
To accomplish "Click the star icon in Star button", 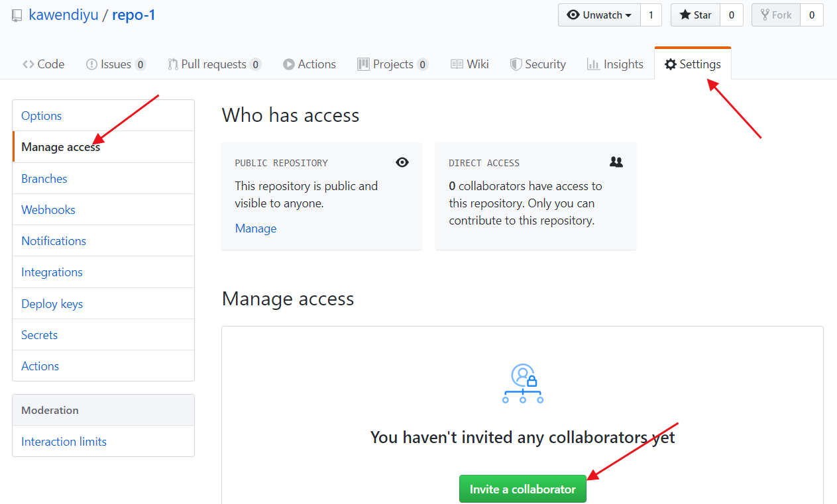I will pos(685,15).
